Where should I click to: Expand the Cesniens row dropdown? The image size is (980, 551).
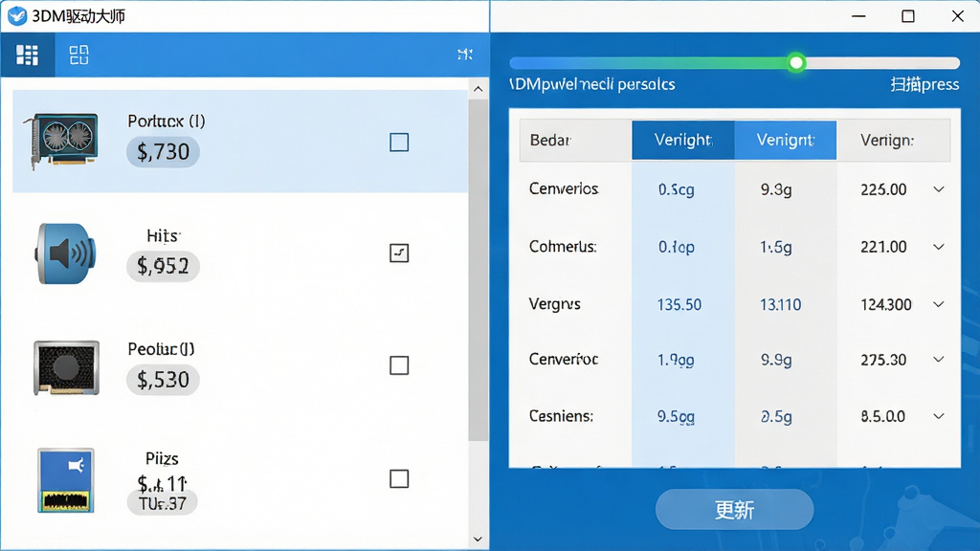point(939,416)
